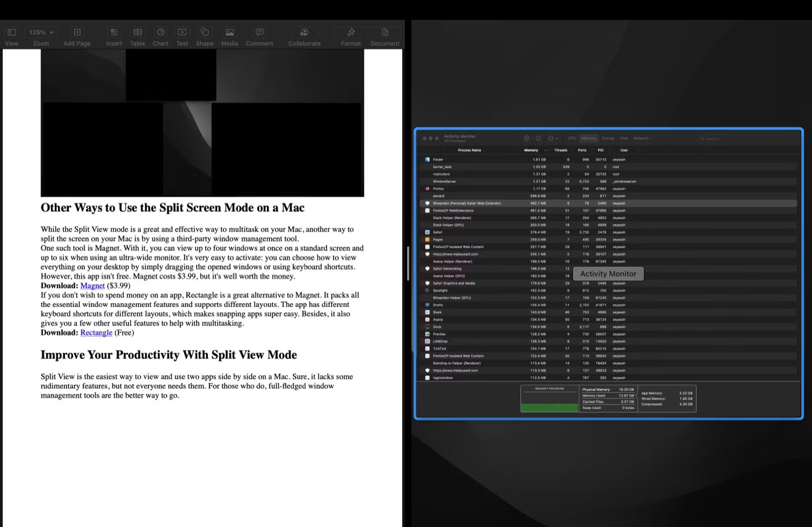
Task: Open the Insert menu dropdown
Action: click(x=113, y=32)
